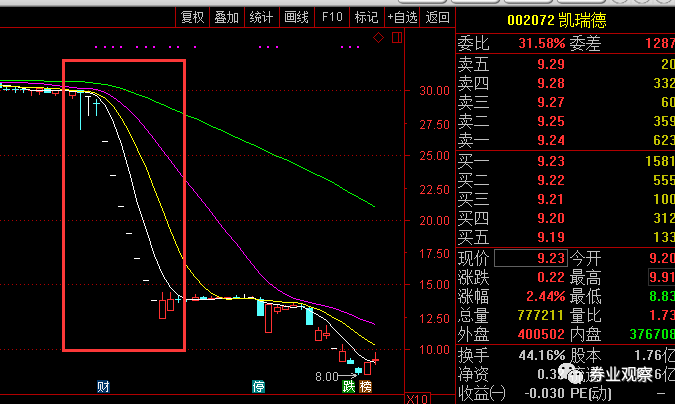
Task: Select 买二 price 9.22
Action: [551, 180]
